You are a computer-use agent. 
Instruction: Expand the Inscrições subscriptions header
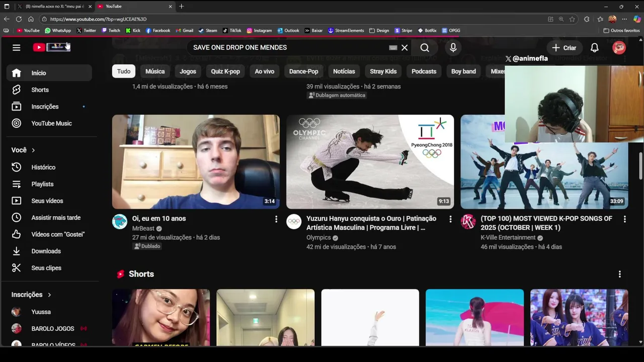click(31, 295)
